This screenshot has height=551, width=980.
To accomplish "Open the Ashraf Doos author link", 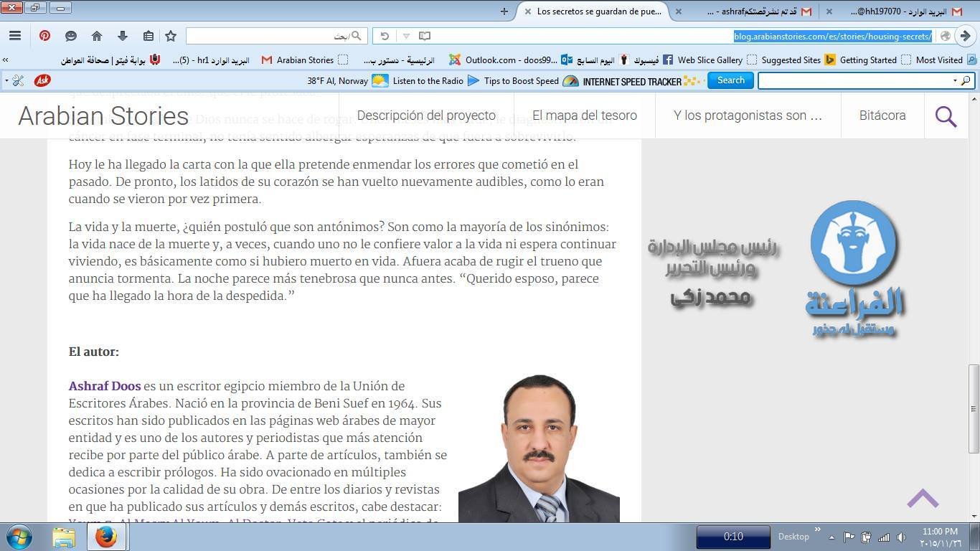I will (105, 386).
